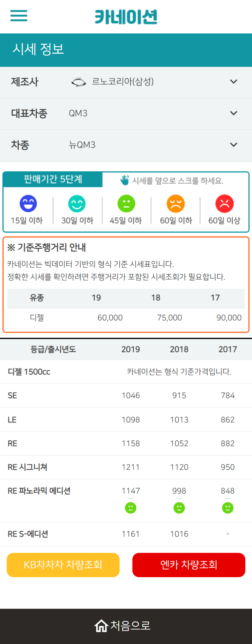Image resolution: width=252 pixels, height=644 pixels.
Task: Select manufacturer 르노코리아(삼성) field
Action: (126, 82)
